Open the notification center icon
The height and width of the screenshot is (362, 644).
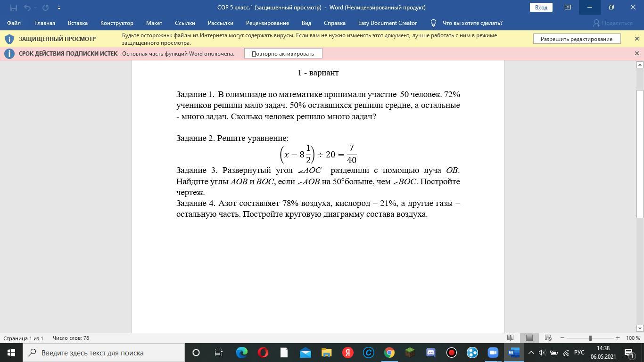[629, 353]
